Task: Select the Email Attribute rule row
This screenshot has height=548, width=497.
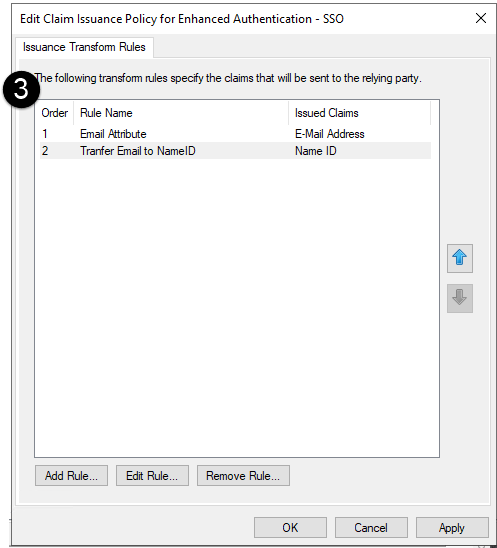Action: coord(235,134)
